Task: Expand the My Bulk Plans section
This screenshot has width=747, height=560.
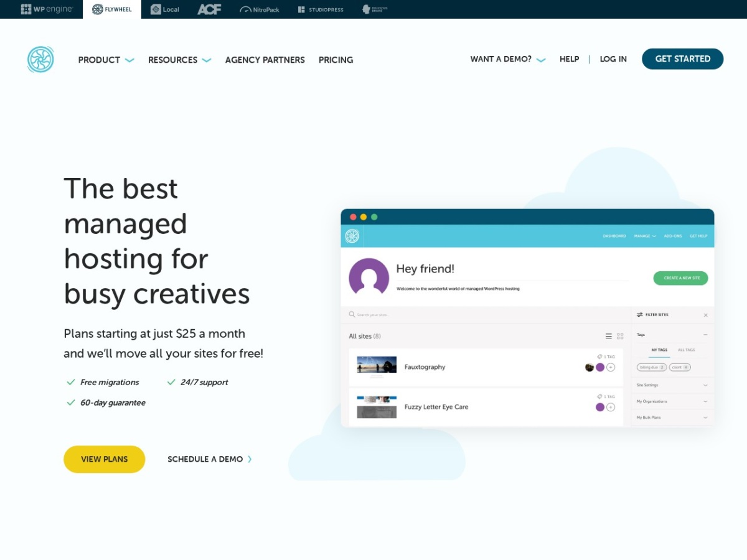Action: point(672,418)
